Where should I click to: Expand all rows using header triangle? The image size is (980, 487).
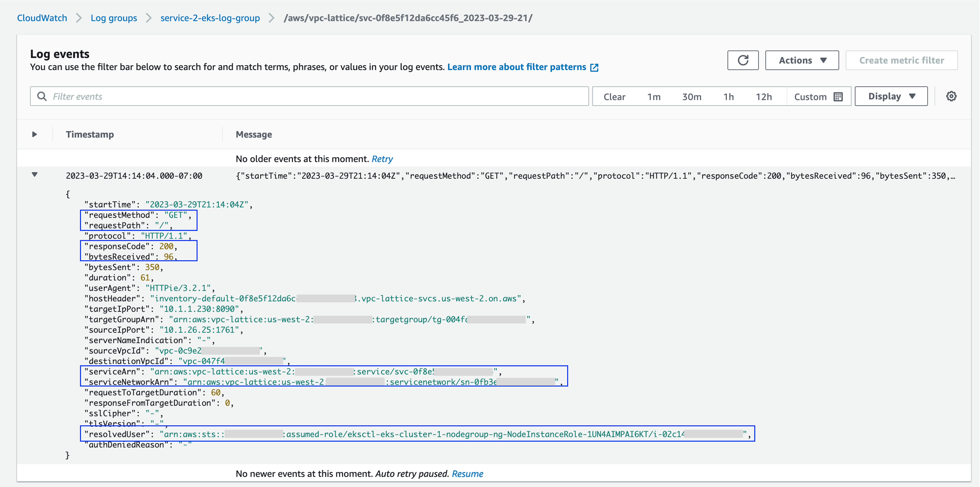[x=35, y=134]
